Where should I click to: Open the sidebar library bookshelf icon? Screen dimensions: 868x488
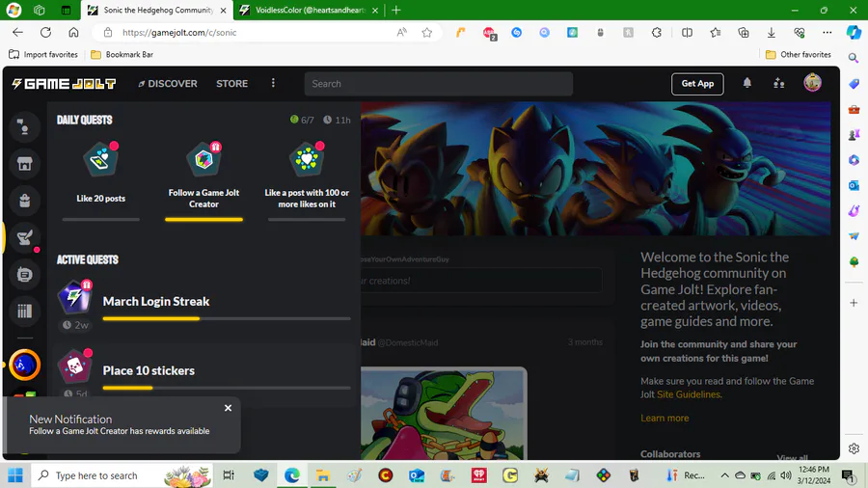(x=24, y=311)
